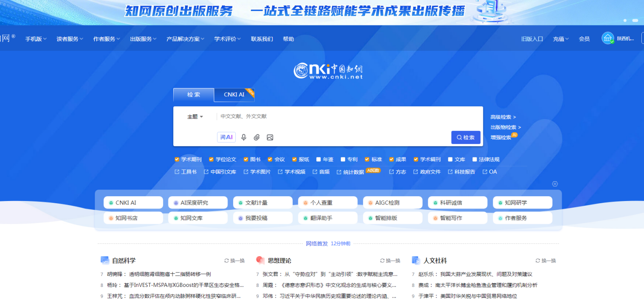This screenshot has height=307, width=644.
Task: Expand the 手机版 menu
Action: click(x=36, y=39)
